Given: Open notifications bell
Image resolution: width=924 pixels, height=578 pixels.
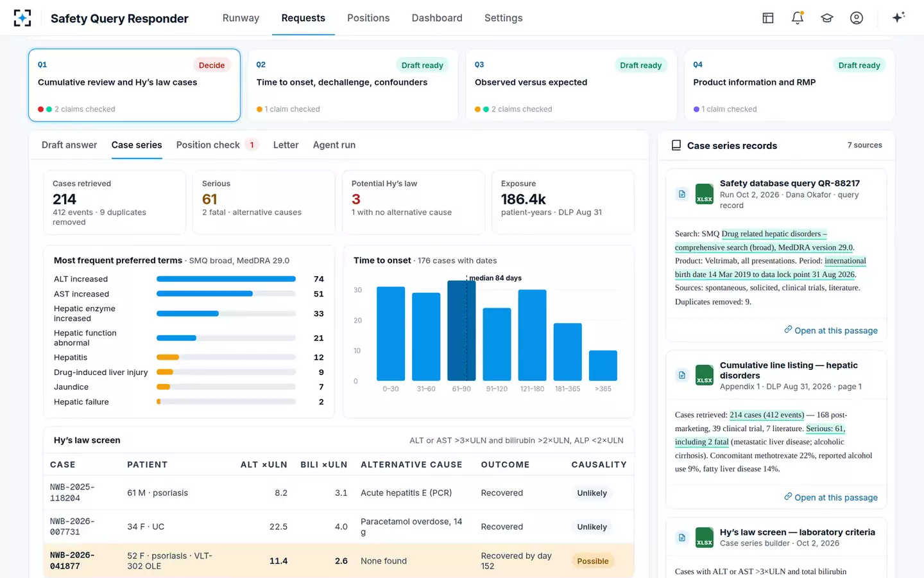Looking at the screenshot, I should point(798,18).
